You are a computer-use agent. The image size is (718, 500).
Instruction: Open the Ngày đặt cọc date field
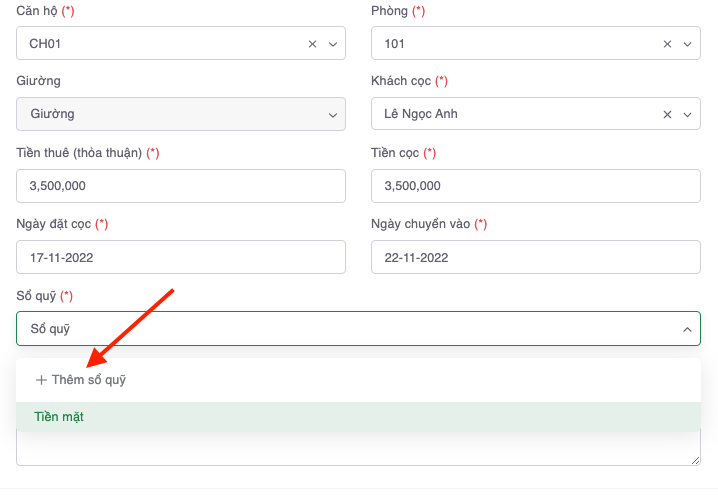coord(181,257)
